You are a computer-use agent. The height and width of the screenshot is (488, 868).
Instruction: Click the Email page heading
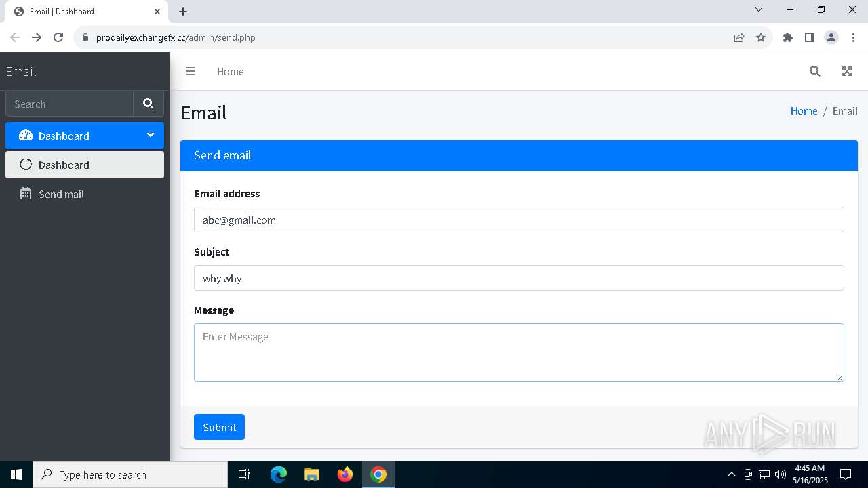(203, 113)
